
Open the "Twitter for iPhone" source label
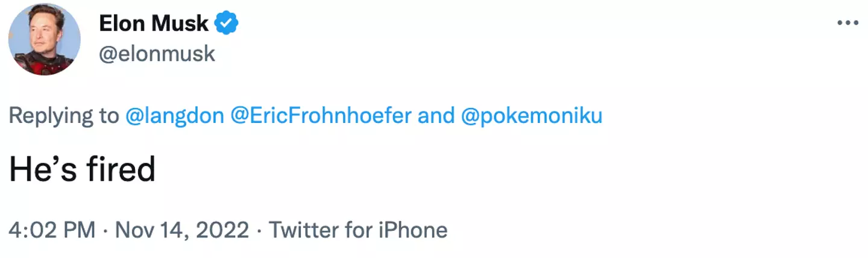(x=358, y=230)
